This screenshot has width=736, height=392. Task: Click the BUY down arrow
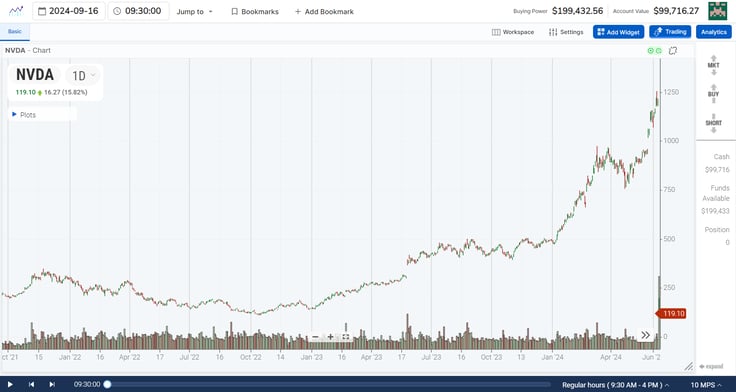tap(713, 100)
